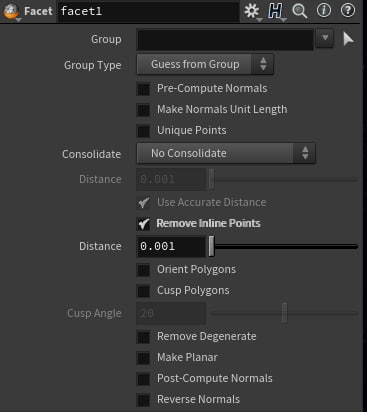Image resolution: width=367 pixels, height=412 pixels.
Task: Click the Facet node type icon
Action: click(11, 11)
